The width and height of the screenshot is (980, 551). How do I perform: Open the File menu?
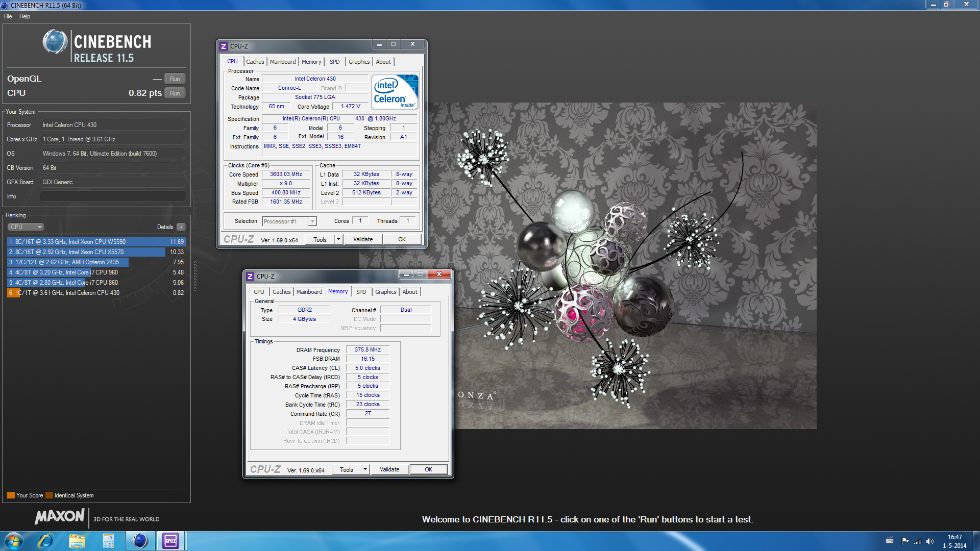8,16
